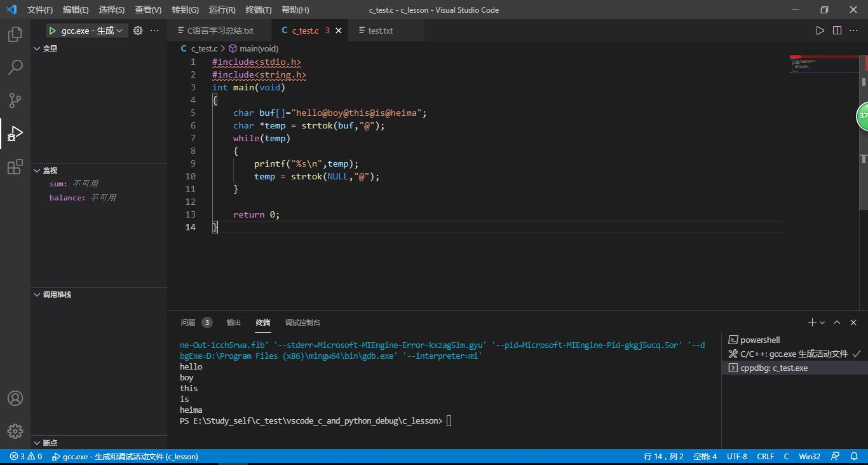Show errors and warnings in status bar

click(x=26, y=456)
